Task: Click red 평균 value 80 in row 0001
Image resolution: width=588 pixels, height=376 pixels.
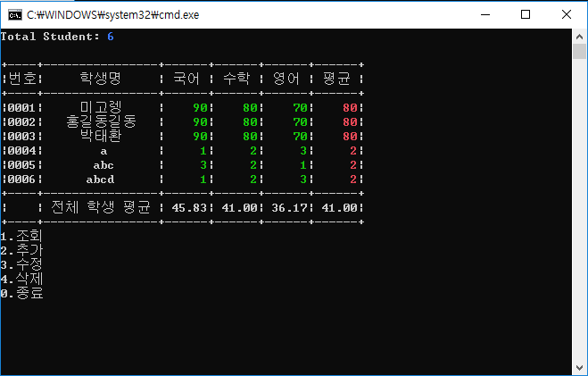Action: [x=350, y=108]
